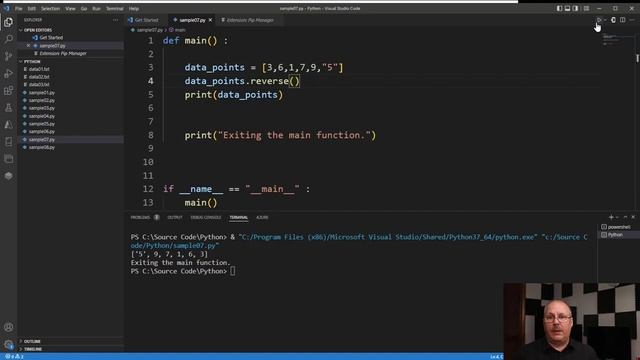Open the Run menu

96,9
